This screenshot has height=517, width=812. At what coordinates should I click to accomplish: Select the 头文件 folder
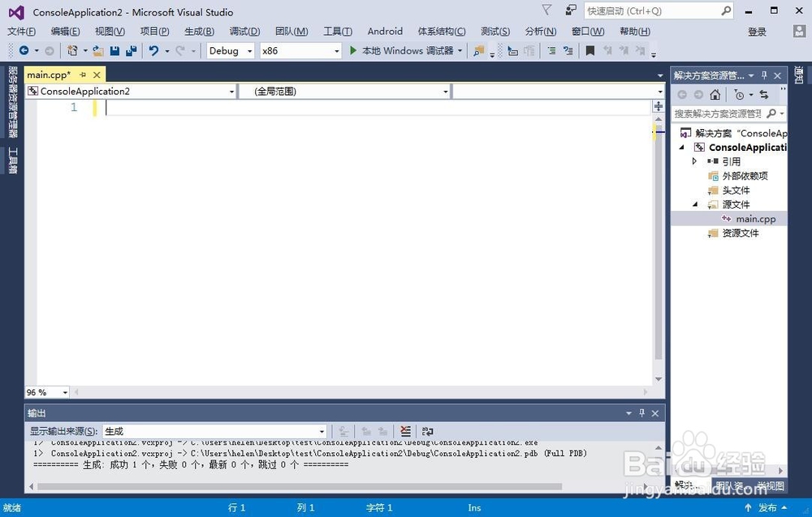pos(736,191)
